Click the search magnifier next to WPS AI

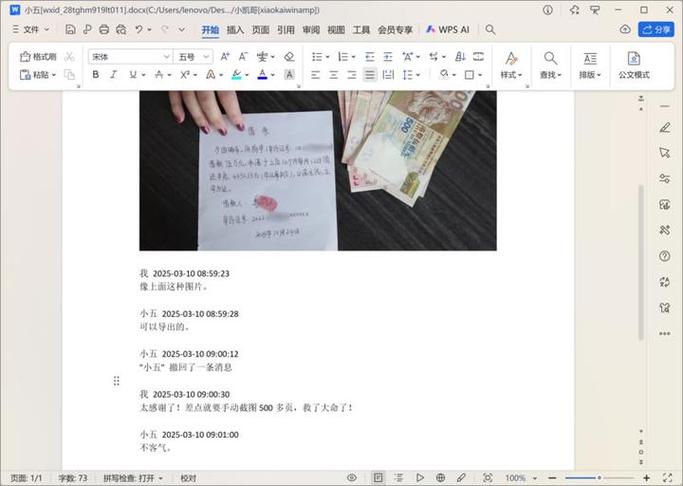click(x=490, y=30)
